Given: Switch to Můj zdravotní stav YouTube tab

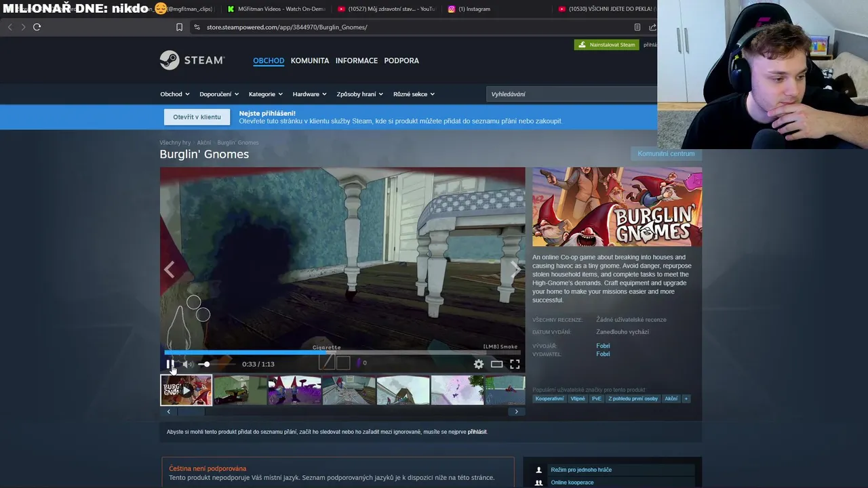Looking at the screenshot, I should 387,9.
